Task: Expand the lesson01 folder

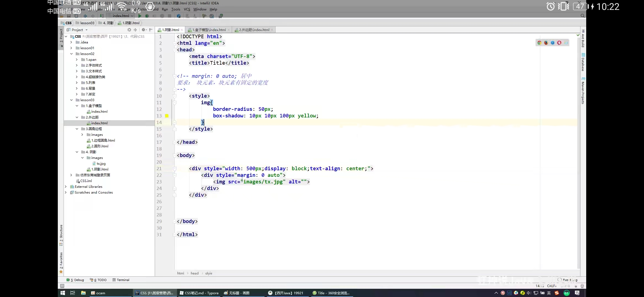Action: 71,48
